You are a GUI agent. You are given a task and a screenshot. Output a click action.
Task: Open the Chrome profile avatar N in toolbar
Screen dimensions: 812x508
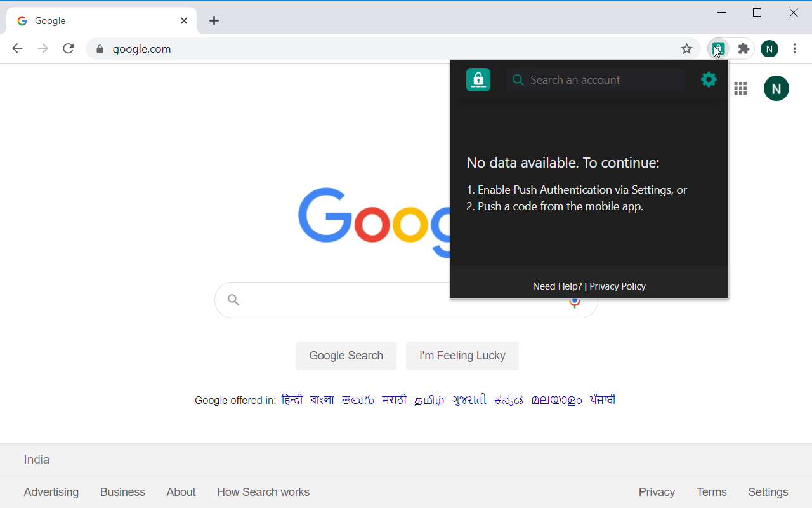pyautogui.click(x=769, y=49)
